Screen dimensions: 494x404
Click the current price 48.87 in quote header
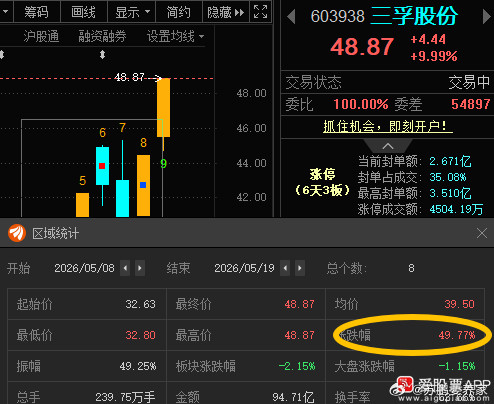point(362,47)
